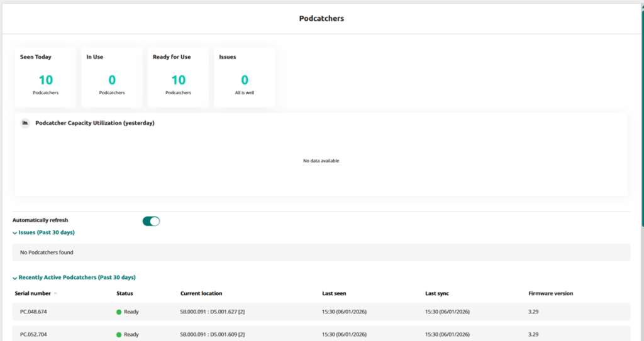The height and width of the screenshot is (341, 644).
Task: Click the green status dot for PC.052.704
Action: pyautogui.click(x=119, y=335)
